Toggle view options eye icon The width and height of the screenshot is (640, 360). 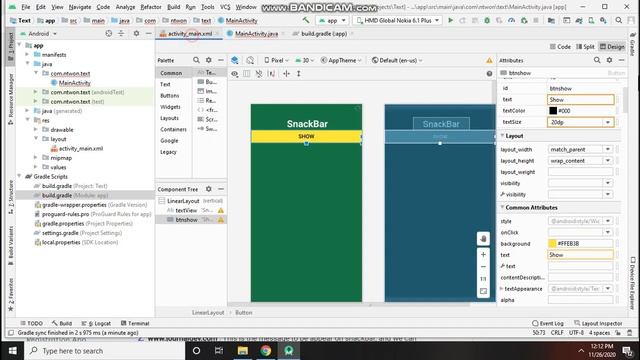[235, 73]
